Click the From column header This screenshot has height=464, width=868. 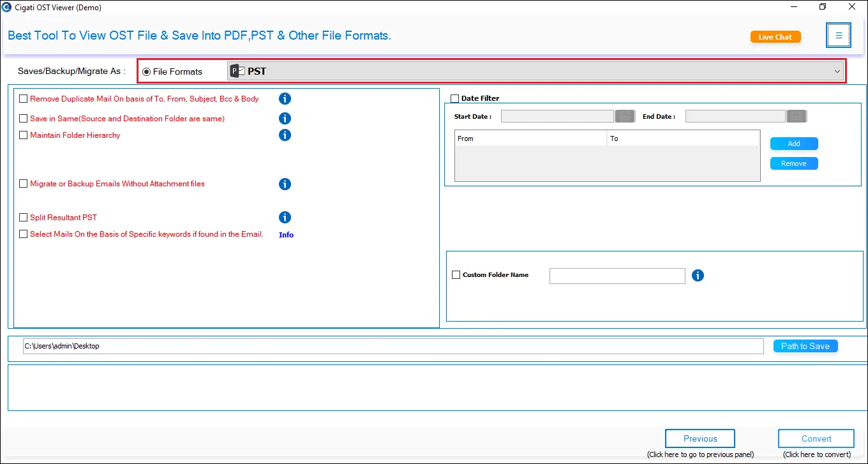tap(531, 138)
